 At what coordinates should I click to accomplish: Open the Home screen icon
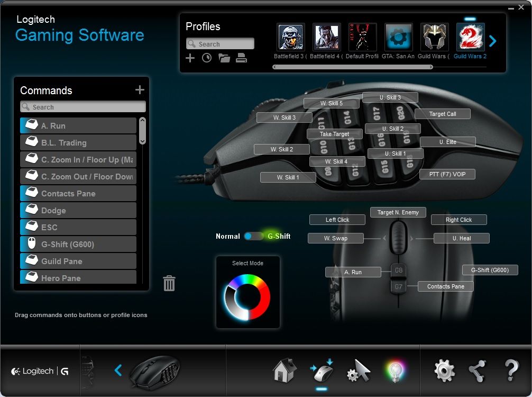285,370
